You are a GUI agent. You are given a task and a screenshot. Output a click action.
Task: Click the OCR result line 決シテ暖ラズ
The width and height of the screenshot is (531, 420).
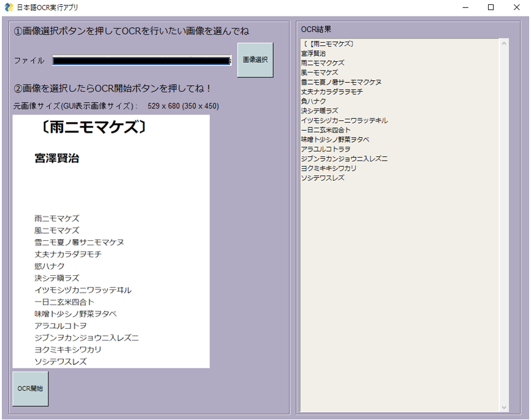click(319, 111)
